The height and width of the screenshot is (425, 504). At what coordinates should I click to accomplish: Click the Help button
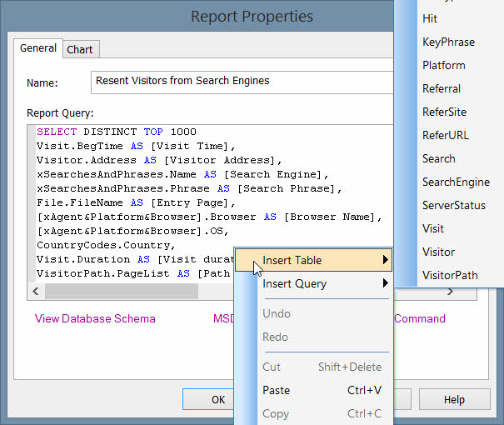coord(455,399)
